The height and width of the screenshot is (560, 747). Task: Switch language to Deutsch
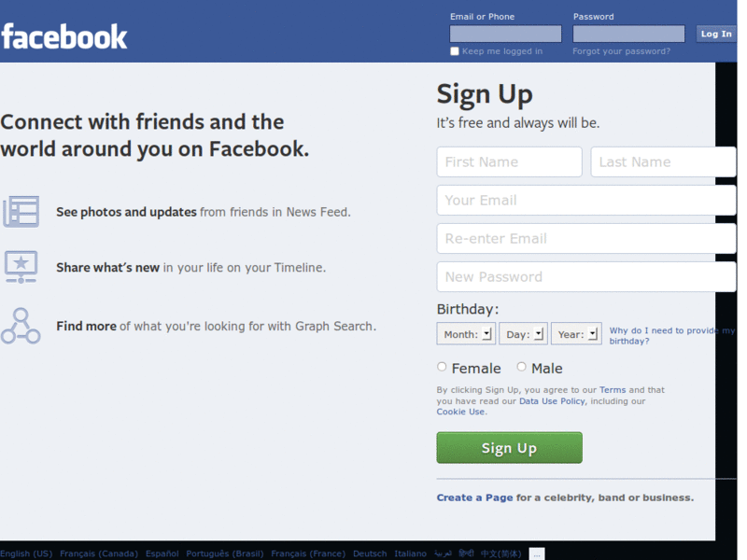370,553
